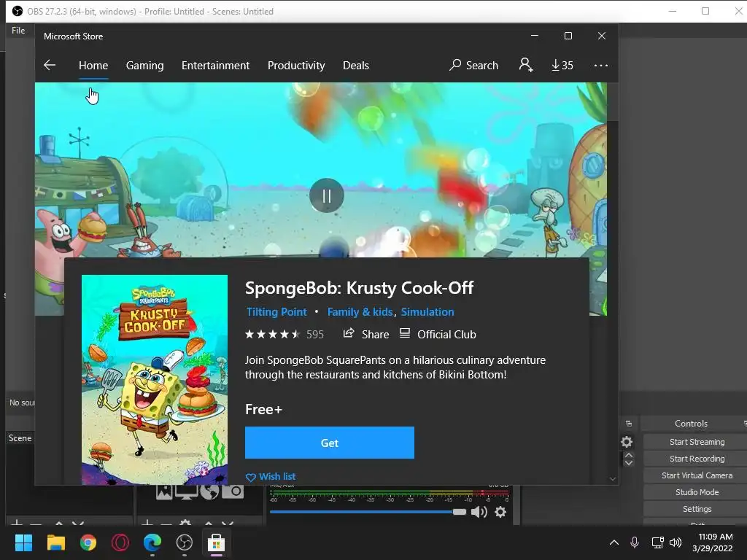Pop out the OBS dock panel icon
Image resolution: width=747 pixels, height=560 pixels.
pos(628,424)
